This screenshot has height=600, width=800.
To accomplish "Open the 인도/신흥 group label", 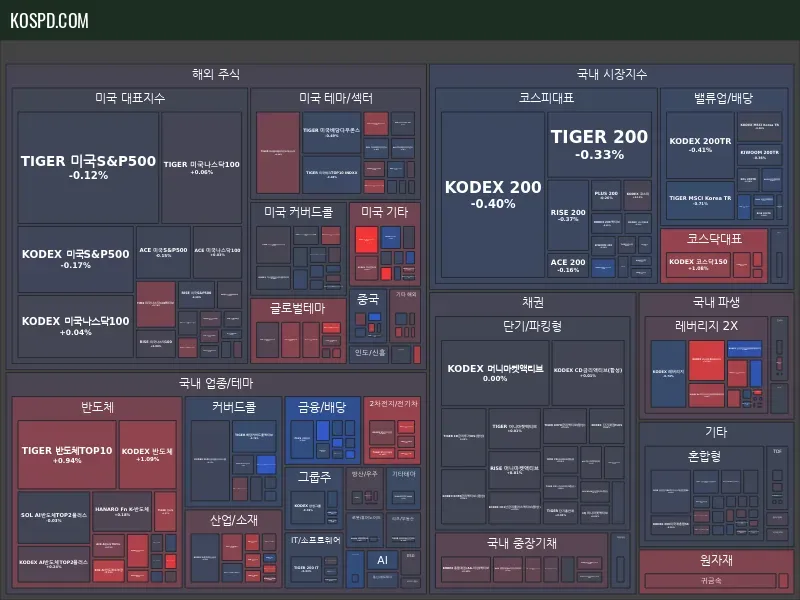I will [370, 353].
